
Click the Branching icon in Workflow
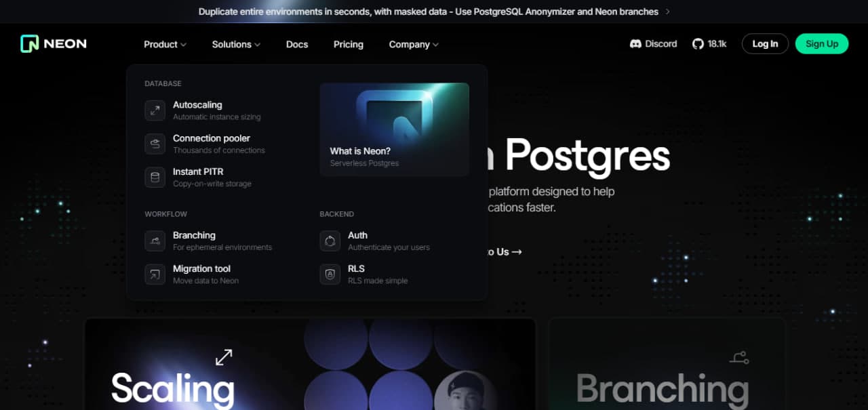click(155, 241)
